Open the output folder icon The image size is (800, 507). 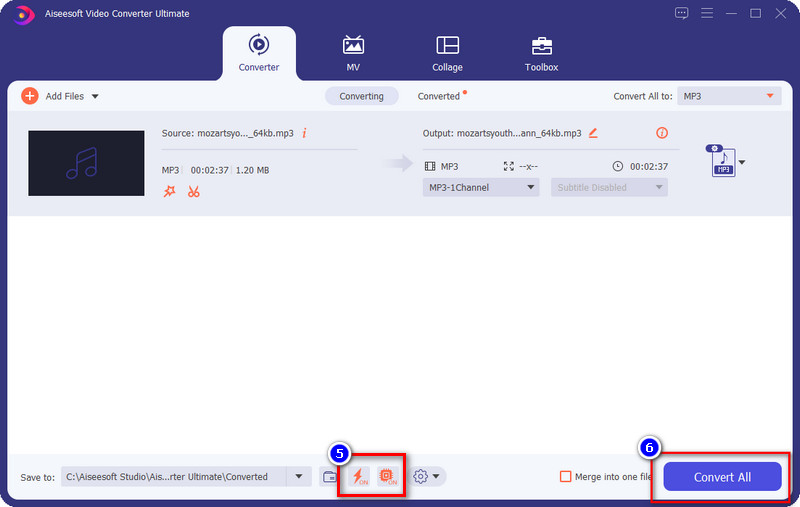(330, 477)
